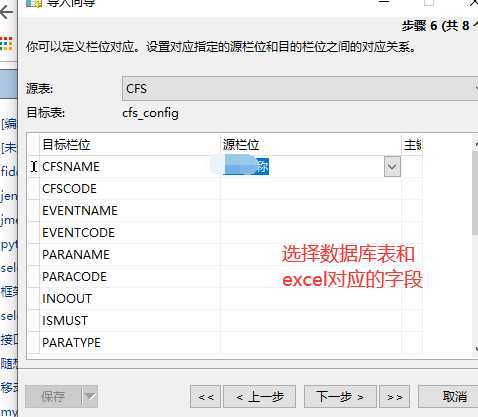Click the back arrow in the background window
The height and width of the screenshot is (417, 478).
7,12
